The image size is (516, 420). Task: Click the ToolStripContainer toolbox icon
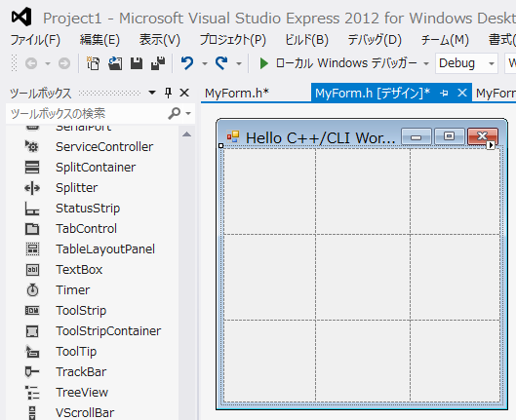pyautogui.click(x=32, y=331)
